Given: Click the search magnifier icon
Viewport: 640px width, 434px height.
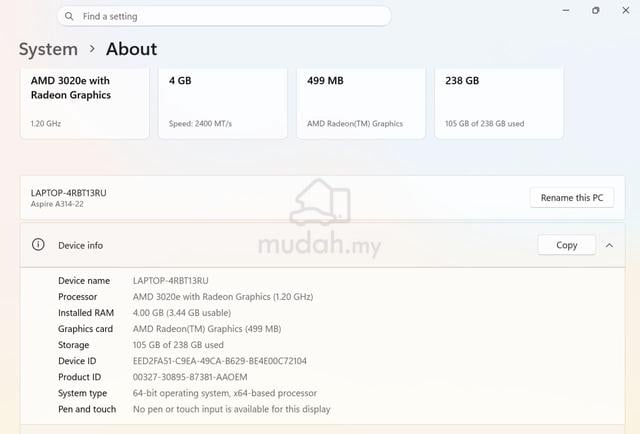Looking at the screenshot, I should 69,16.
